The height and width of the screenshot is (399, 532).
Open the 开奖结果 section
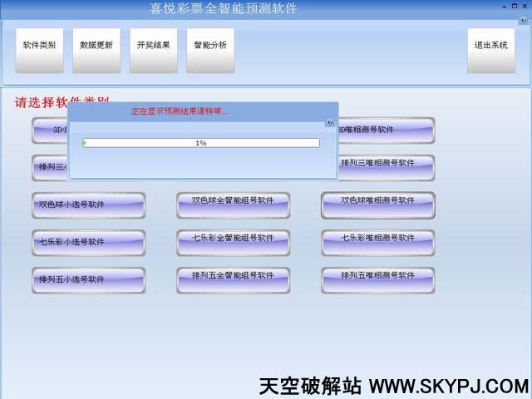153,45
